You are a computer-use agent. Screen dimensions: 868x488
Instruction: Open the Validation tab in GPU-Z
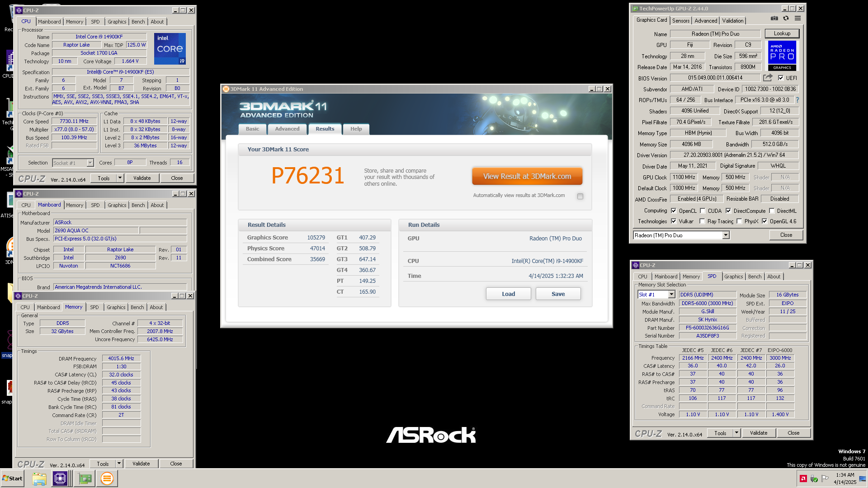click(732, 20)
